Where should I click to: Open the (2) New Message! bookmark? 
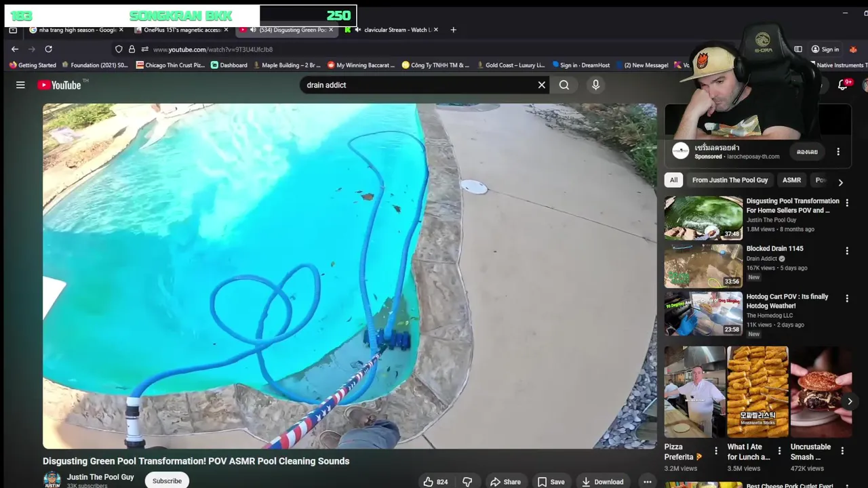point(642,65)
